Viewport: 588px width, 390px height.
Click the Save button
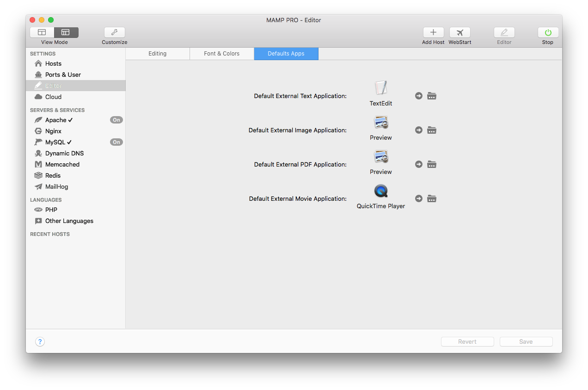pos(526,341)
